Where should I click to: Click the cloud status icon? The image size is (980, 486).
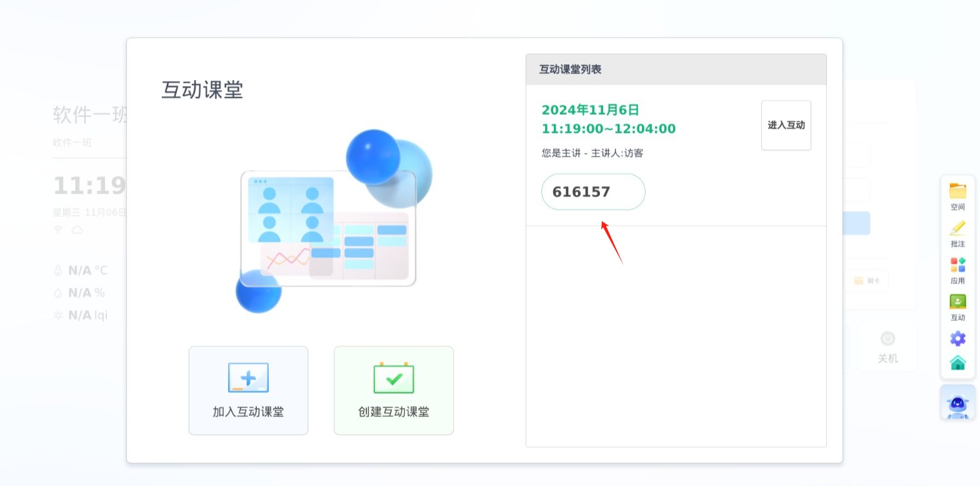[77, 230]
